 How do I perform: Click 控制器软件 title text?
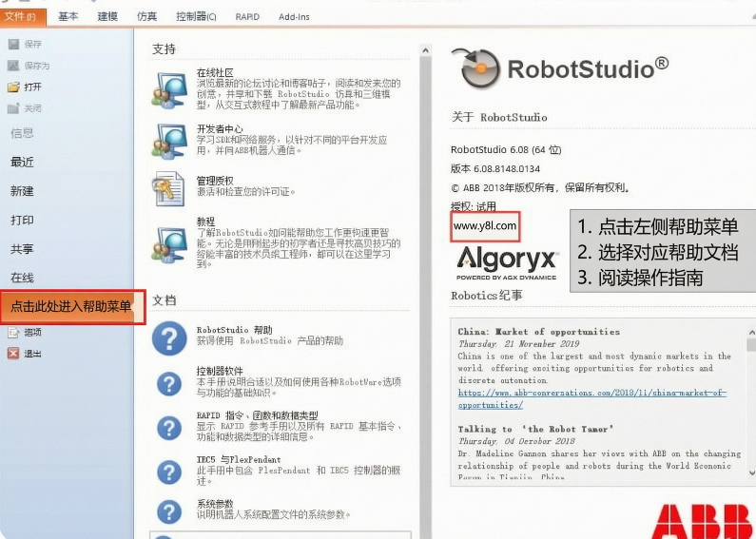point(220,372)
